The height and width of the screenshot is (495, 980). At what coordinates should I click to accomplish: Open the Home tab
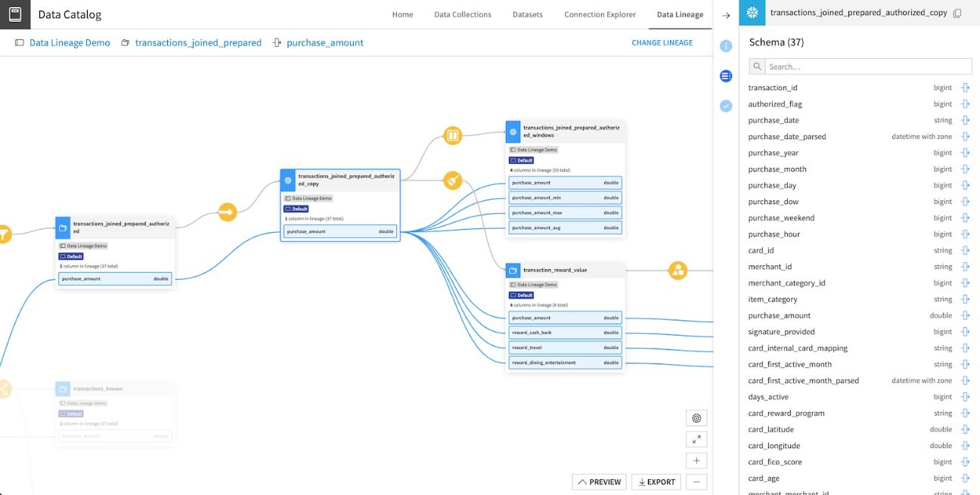click(402, 14)
